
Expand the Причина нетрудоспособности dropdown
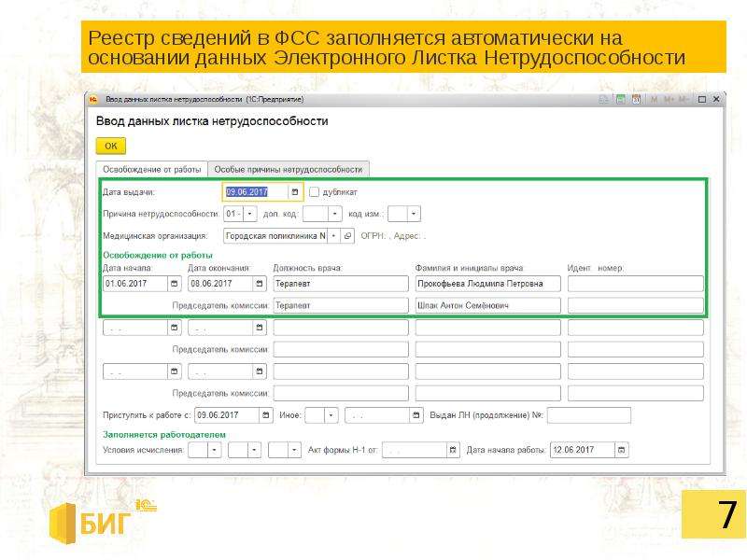click(250, 214)
